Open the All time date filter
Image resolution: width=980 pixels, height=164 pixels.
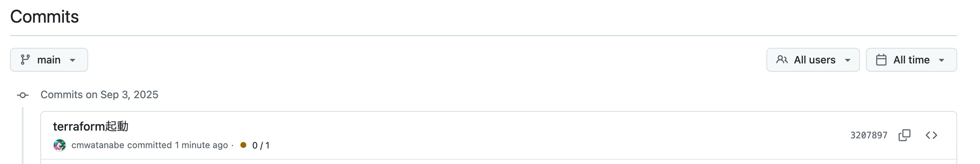911,60
